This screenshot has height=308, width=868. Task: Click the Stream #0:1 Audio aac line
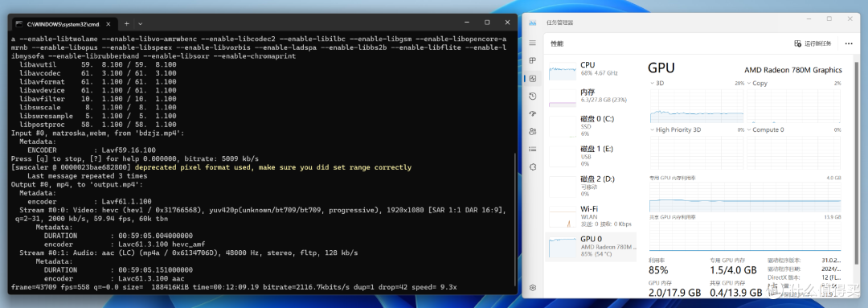point(188,253)
